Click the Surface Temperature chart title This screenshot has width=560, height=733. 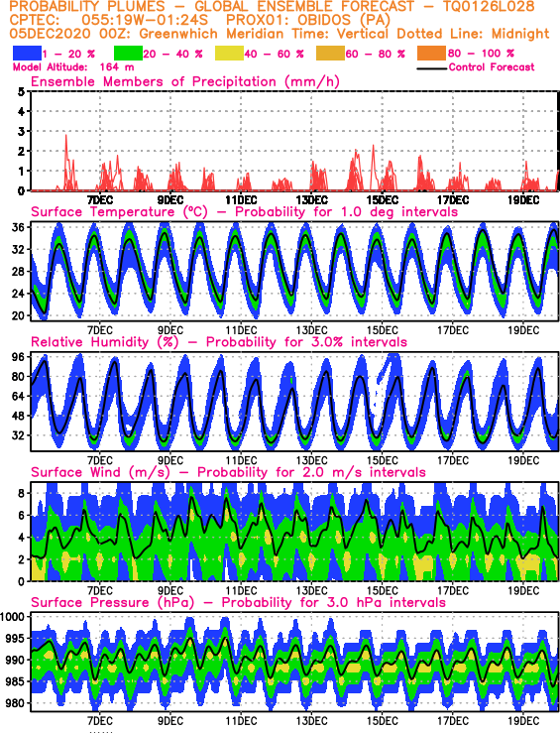coord(244,211)
